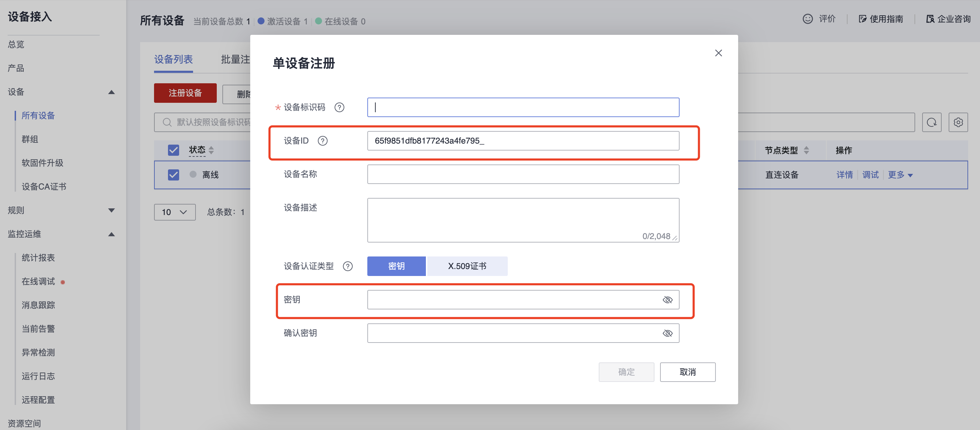Open 异常检测 in the sidebar
The image size is (980, 430).
[38, 353]
